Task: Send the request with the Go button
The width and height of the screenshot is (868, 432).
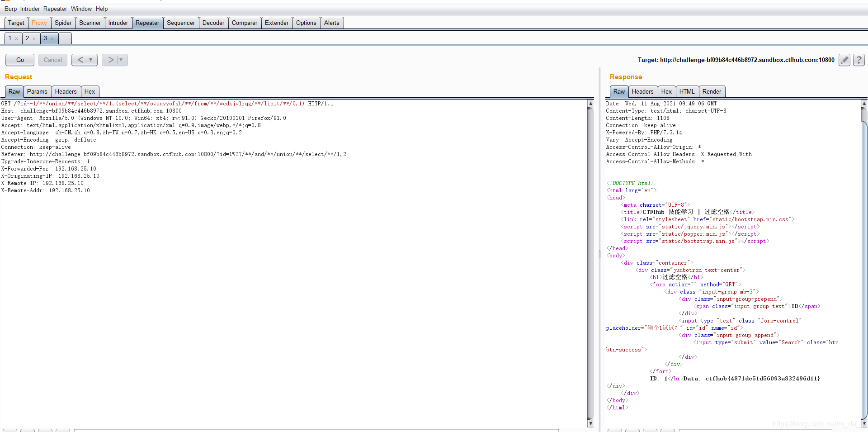Action: [x=20, y=60]
